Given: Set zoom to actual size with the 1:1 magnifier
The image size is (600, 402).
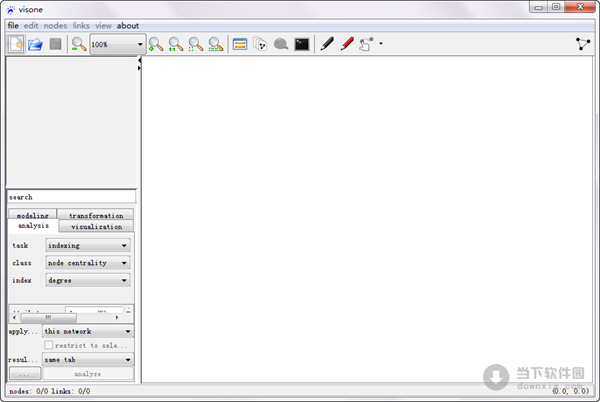Looking at the screenshot, I should (x=176, y=44).
